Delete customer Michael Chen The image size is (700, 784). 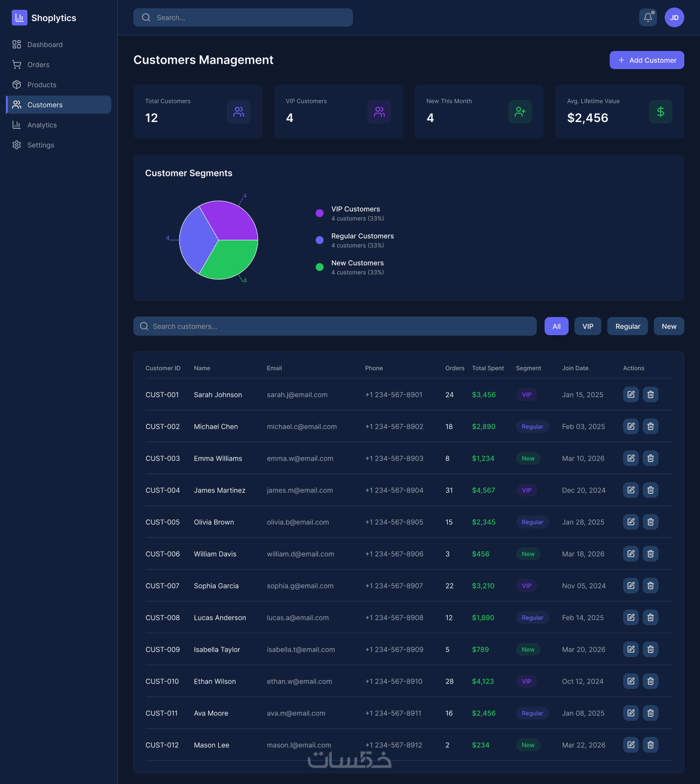[650, 426]
